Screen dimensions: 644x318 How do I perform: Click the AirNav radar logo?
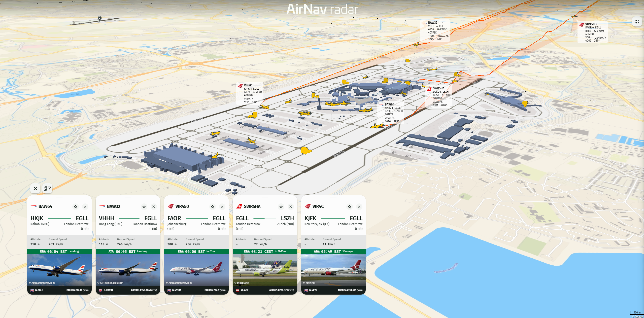pos(322,10)
